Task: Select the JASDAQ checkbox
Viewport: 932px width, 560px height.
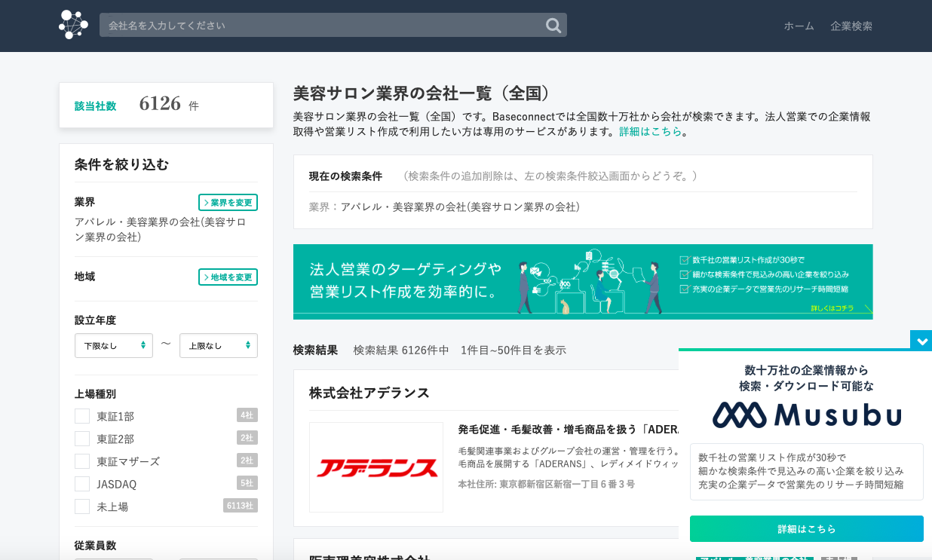Action: (82, 484)
